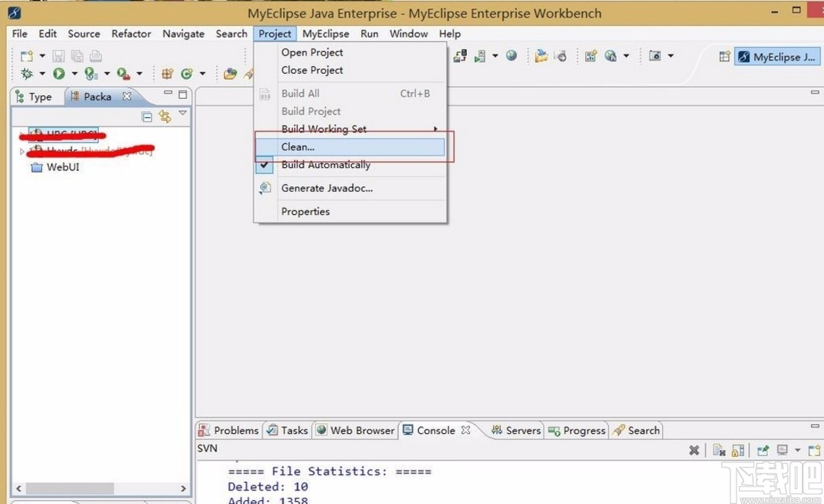Choose Open Project from Project menu
This screenshot has width=824, height=504.
[x=350, y=52]
